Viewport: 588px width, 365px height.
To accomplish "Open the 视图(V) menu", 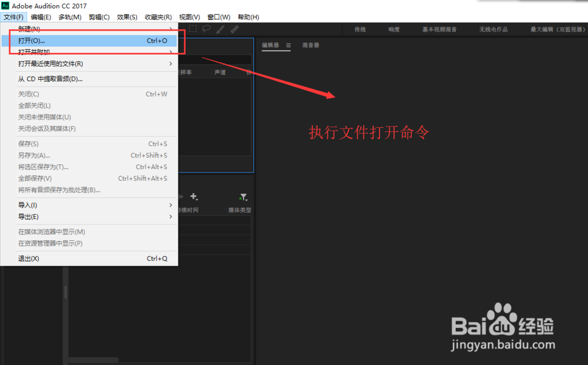I will coord(189,17).
